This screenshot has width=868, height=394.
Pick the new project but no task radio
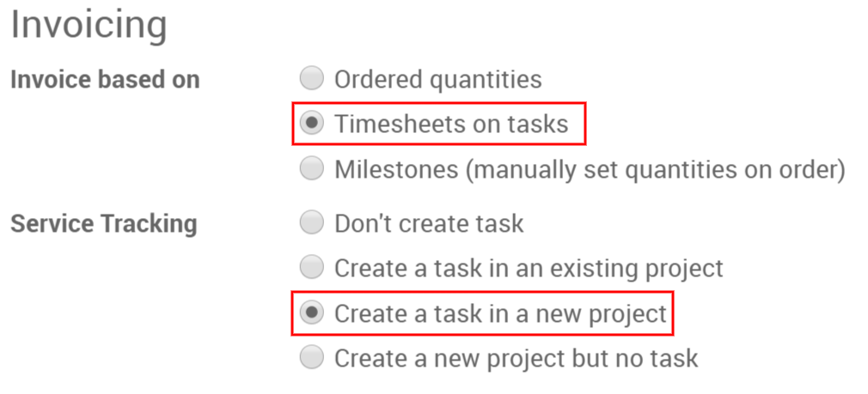click(x=312, y=357)
